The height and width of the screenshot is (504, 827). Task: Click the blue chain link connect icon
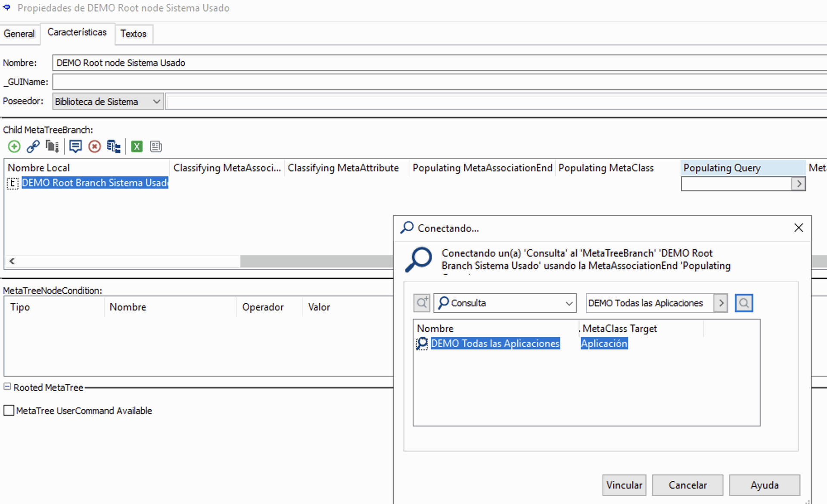(33, 146)
